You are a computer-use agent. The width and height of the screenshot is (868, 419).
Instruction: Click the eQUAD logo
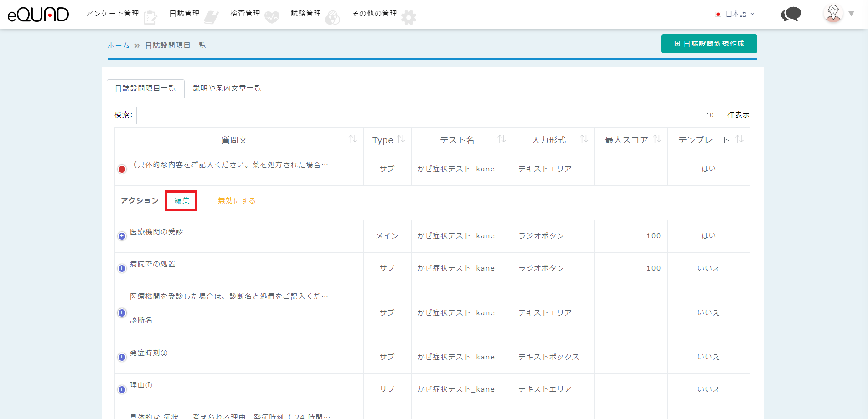tap(38, 15)
